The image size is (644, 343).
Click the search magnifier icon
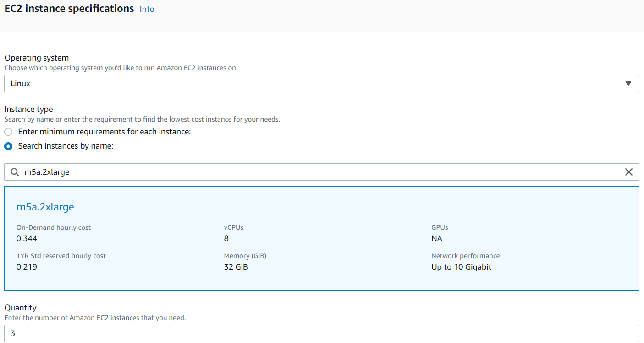pos(14,171)
